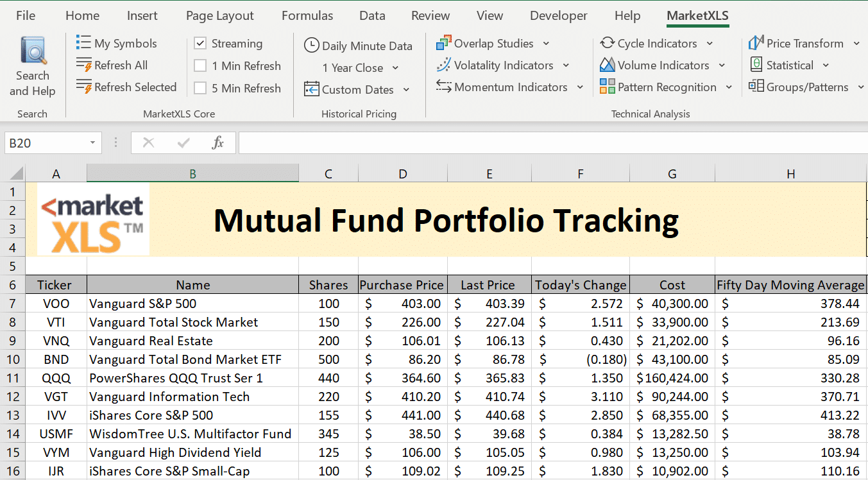Switch to the Formulas tab
The image size is (868, 480).
click(x=307, y=15)
